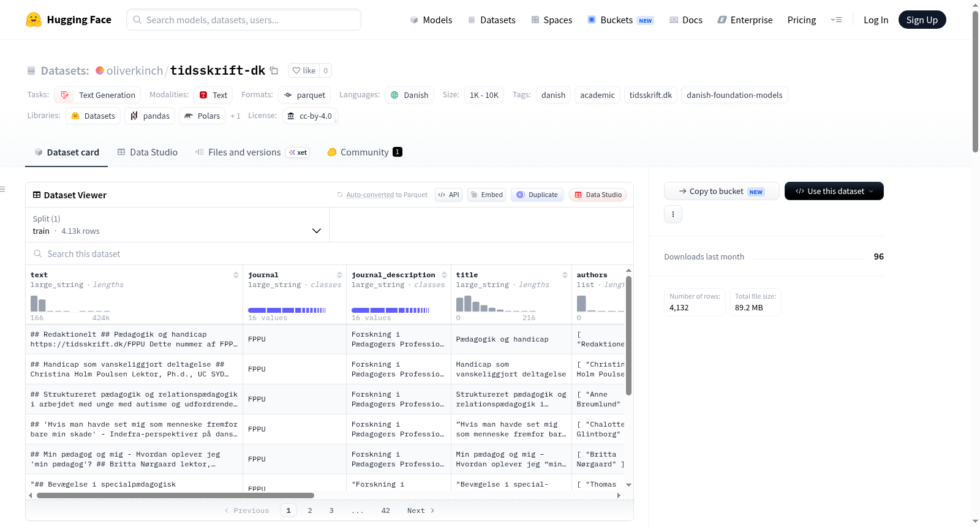The height and width of the screenshot is (527, 980).
Task: Click the Log In link
Action: (x=876, y=20)
